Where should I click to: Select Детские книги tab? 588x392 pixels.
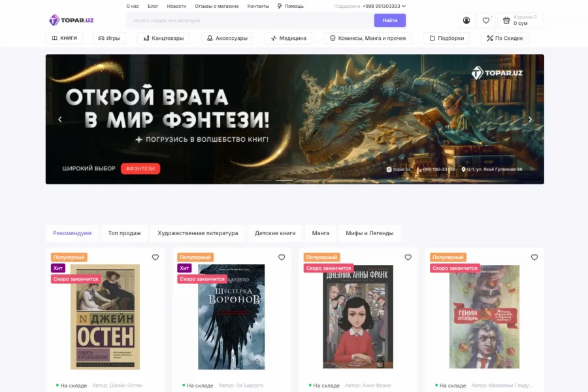[275, 233]
